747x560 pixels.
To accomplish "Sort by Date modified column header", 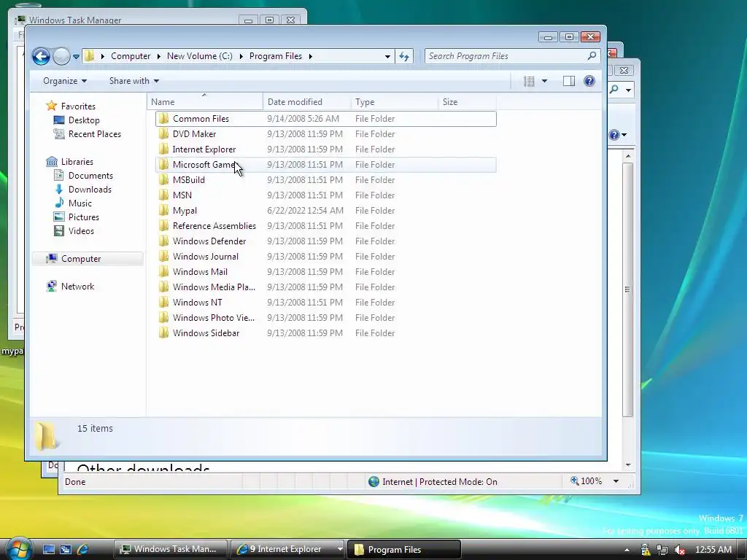I will [307, 102].
